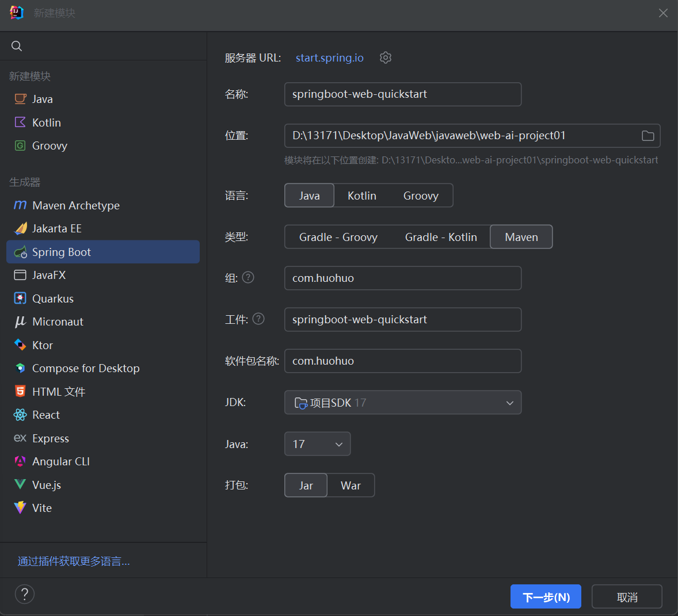Click the Groovy module icon
This screenshot has width=678, height=616.
pyautogui.click(x=20, y=146)
